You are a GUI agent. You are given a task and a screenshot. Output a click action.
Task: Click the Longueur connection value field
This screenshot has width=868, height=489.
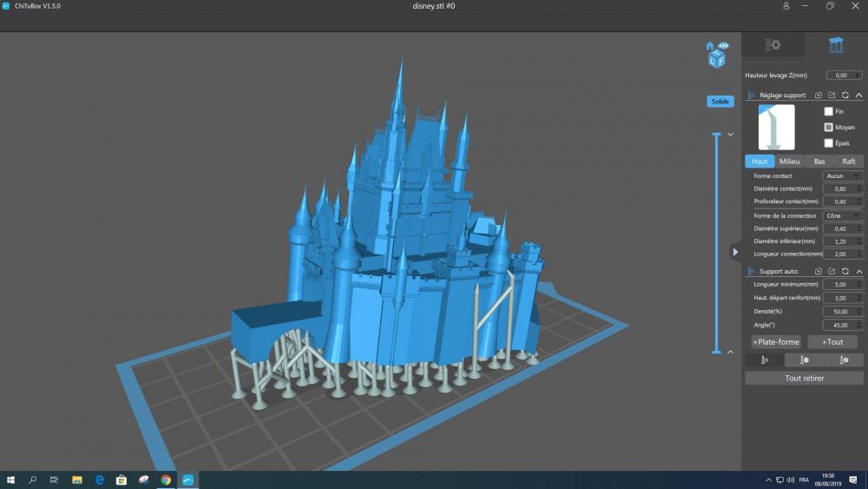point(843,254)
